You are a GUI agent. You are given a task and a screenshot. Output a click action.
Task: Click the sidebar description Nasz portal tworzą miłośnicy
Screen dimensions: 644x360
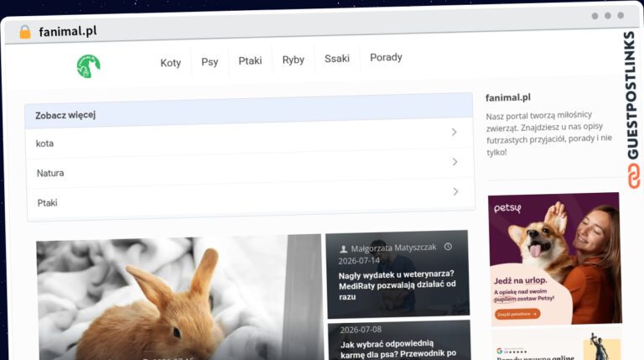(548, 133)
